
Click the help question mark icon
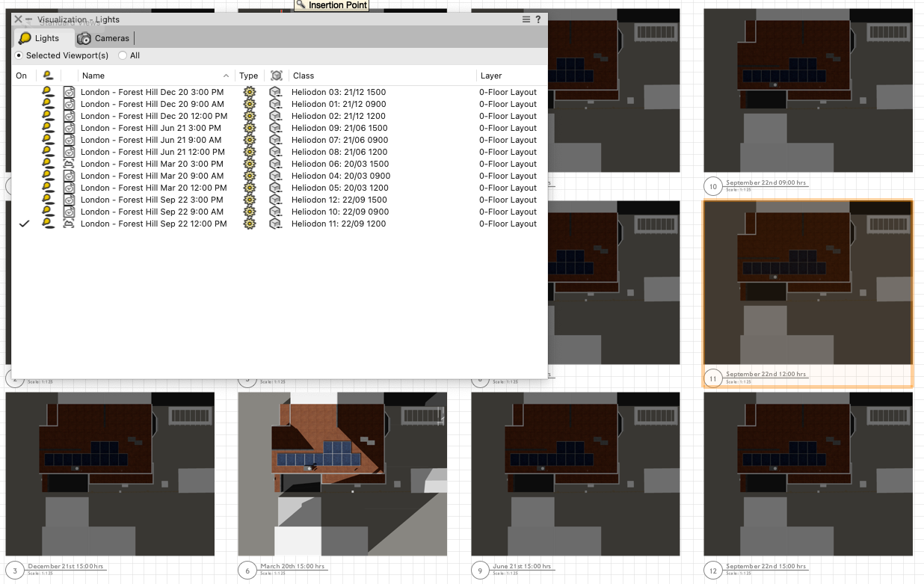pyautogui.click(x=538, y=19)
